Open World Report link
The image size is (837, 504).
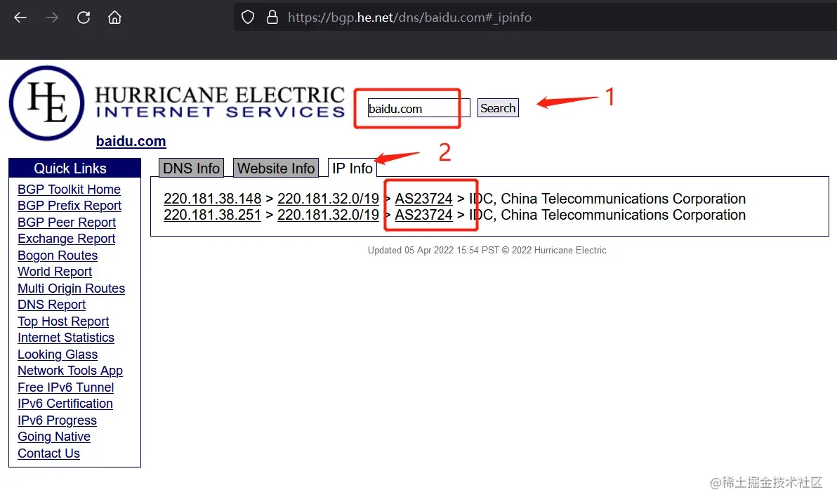coord(55,272)
